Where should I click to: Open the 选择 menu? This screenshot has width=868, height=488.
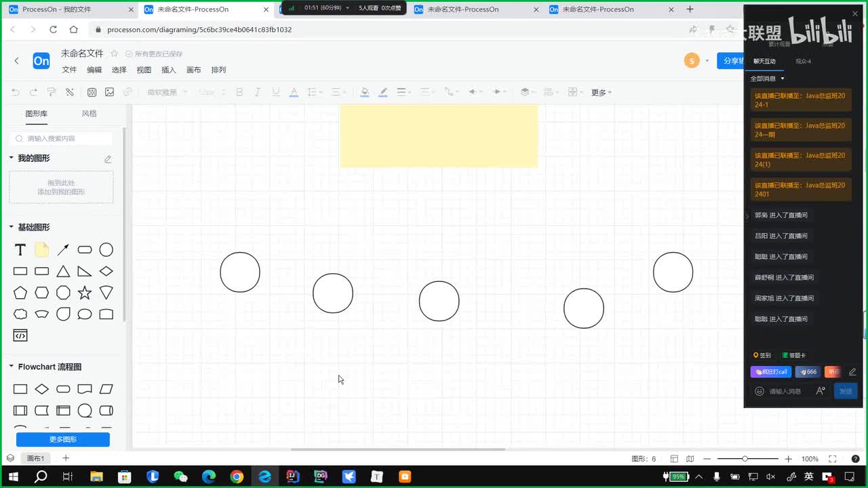pyautogui.click(x=119, y=70)
